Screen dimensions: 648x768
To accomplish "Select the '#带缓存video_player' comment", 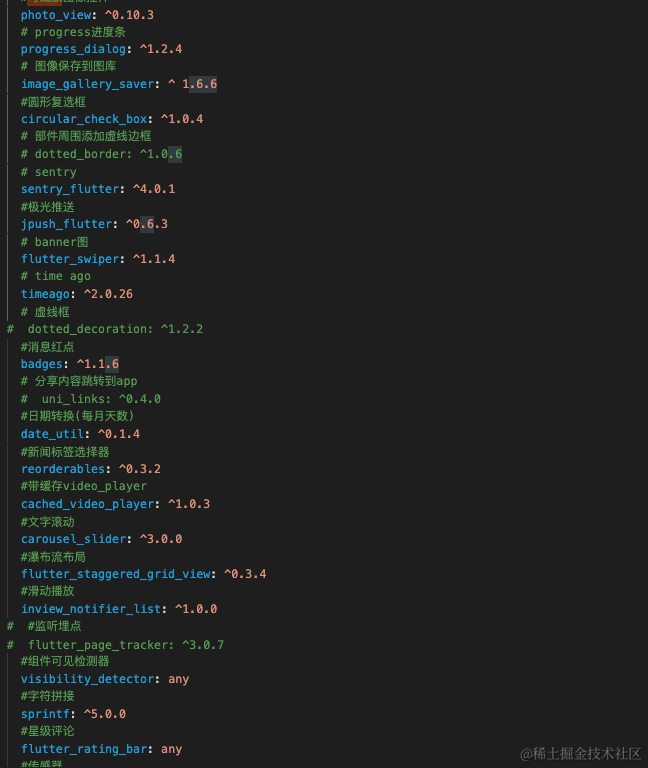I will click(x=84, y=486).
